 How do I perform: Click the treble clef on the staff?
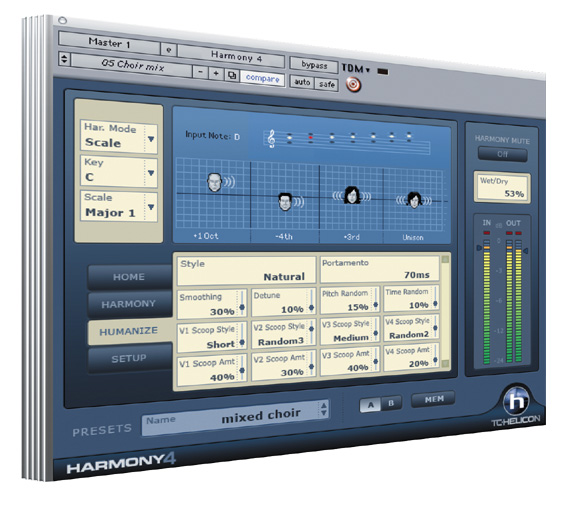(x=271, y=139)
